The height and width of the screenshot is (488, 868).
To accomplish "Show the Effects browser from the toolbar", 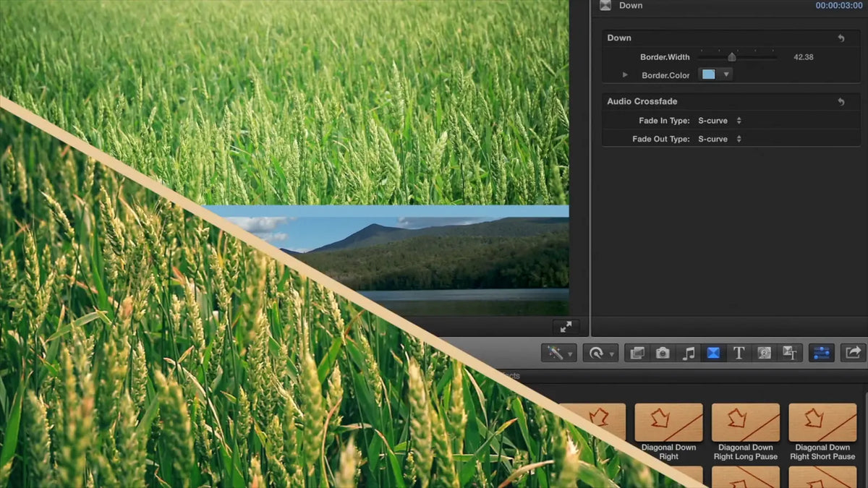I will click(637, 353).
